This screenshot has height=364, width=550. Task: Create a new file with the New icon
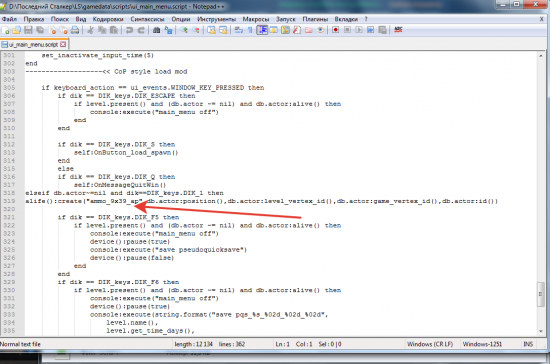[x=6, y=31]
